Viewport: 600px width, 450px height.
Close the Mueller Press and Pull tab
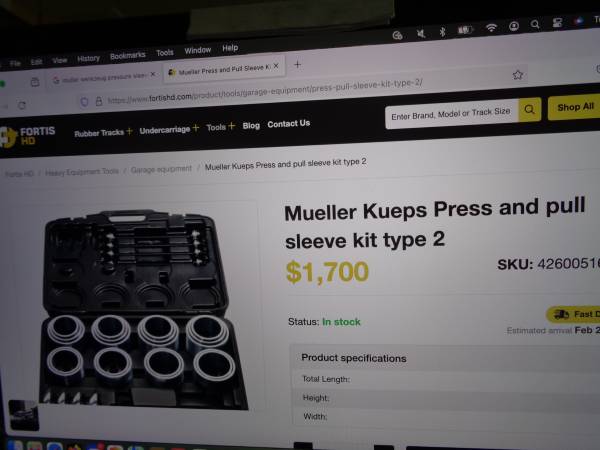(276, 66)
